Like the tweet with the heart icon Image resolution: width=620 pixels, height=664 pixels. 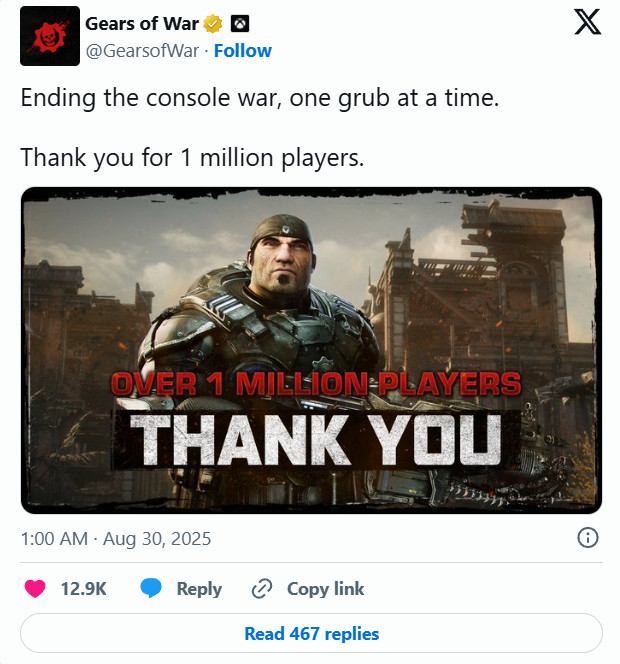click(x=35, y=589)
